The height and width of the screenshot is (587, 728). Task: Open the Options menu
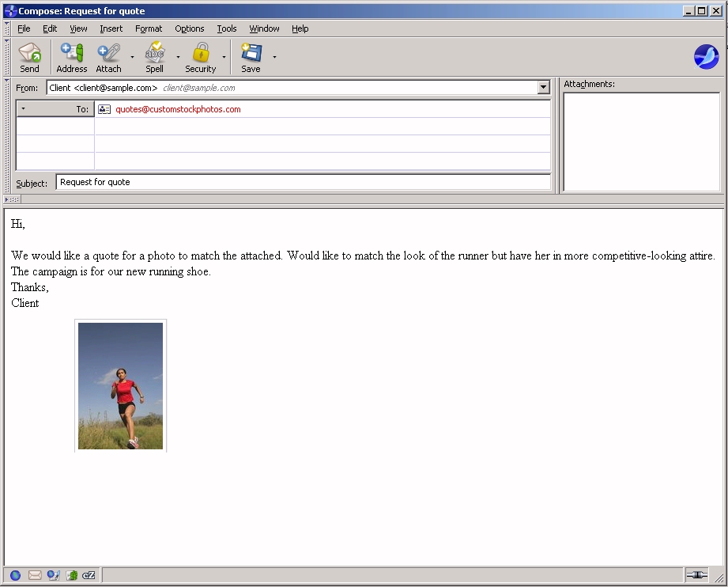click(x=190, y=28)
